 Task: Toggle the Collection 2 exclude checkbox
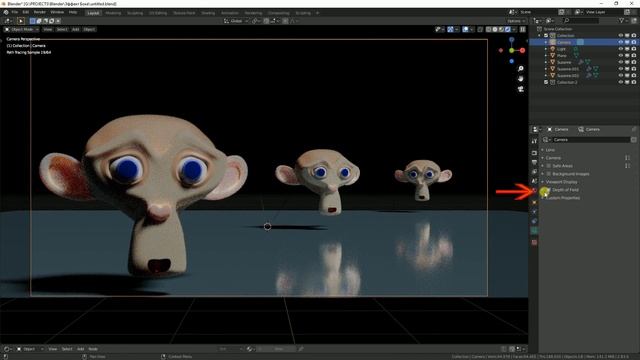click(546, 82)
